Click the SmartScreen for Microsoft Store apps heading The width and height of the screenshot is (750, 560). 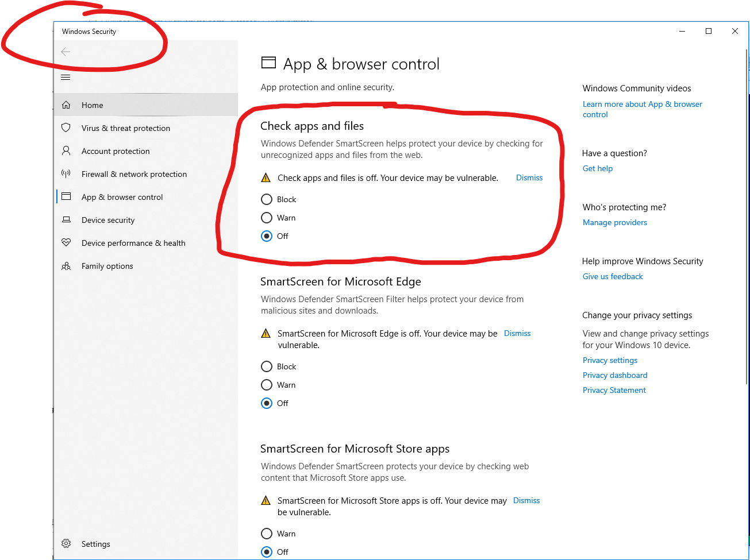point(355,449)
